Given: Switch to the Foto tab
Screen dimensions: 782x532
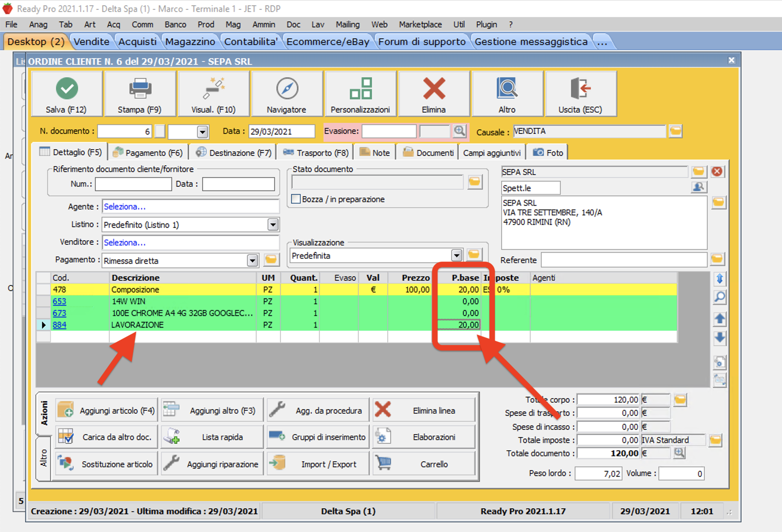Looking at the screenshot, I should click(x=548, y=152).
